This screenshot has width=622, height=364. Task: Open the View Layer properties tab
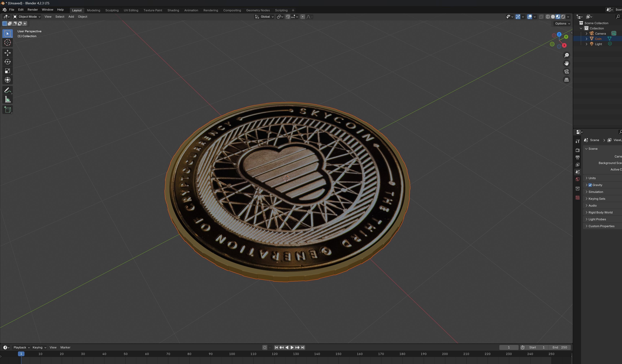coord(577,165)
